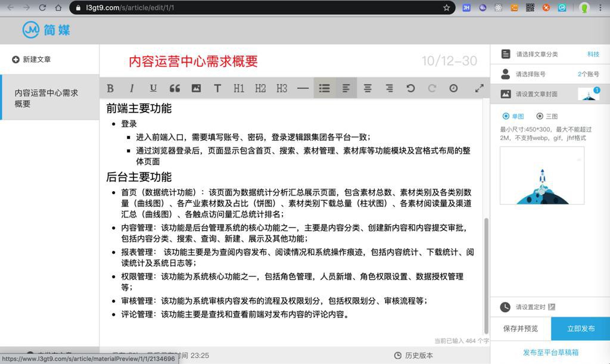
Task: Center-align the text
Action: pyautogui.click(x=367, y=88)
